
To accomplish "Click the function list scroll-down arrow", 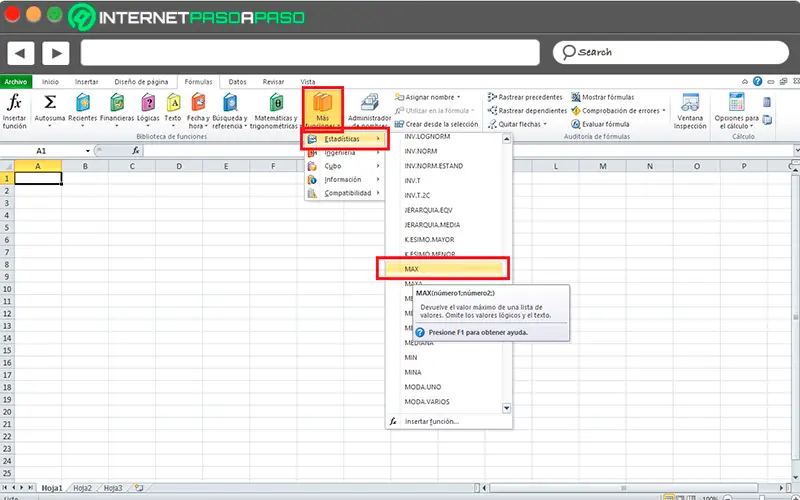I will 507,408.
